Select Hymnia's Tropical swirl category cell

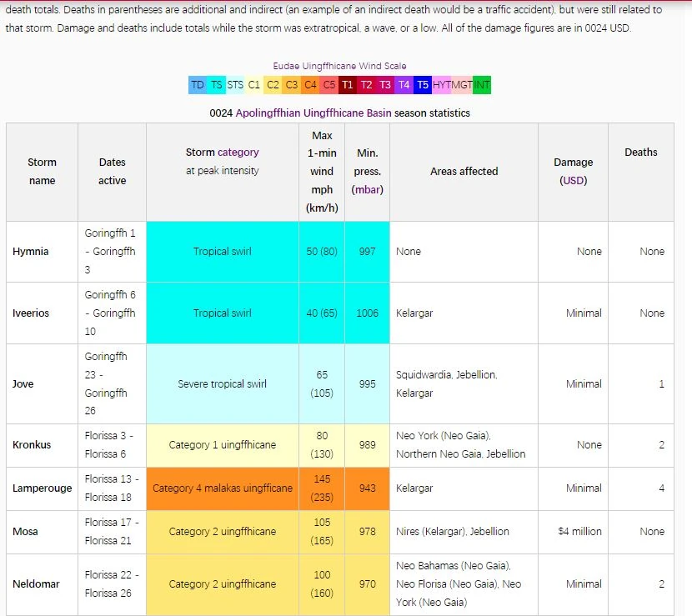coord(221,251)
